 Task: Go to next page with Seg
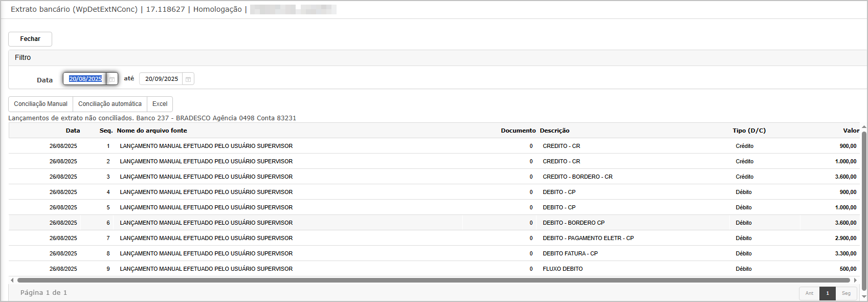coord(846,293)
